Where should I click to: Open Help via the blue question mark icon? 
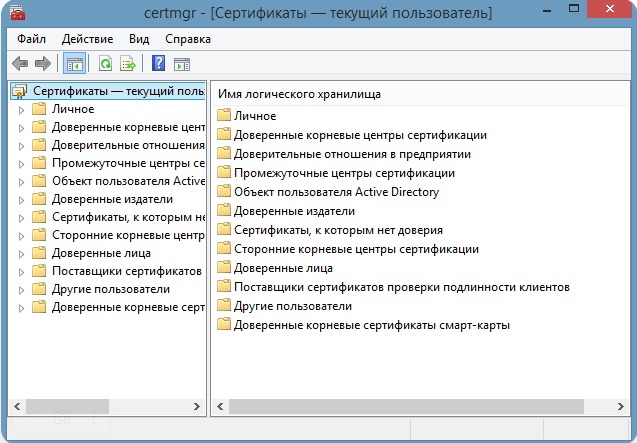tap(158, 64)
